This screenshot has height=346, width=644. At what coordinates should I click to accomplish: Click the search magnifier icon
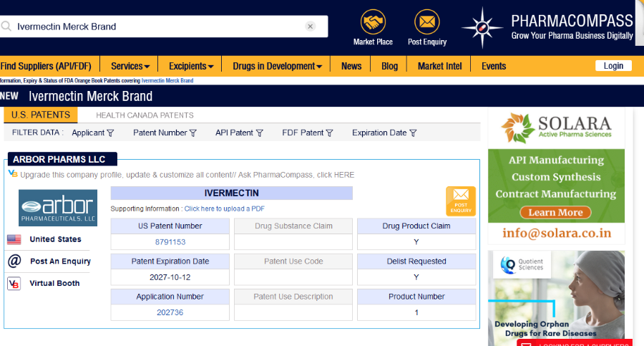tap(6, 27)
